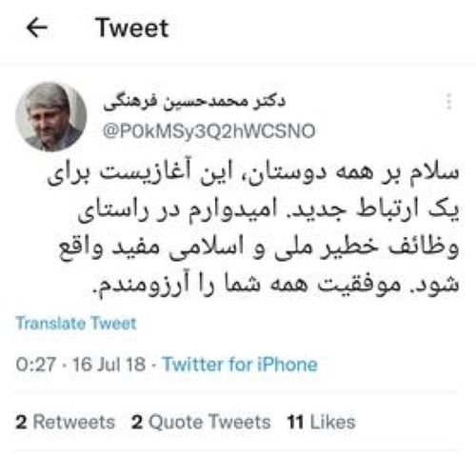Click the tweet line containing وظائف خطیر ملی
The width and height of the screenshot is (476, 455).
tap(259, 247)
